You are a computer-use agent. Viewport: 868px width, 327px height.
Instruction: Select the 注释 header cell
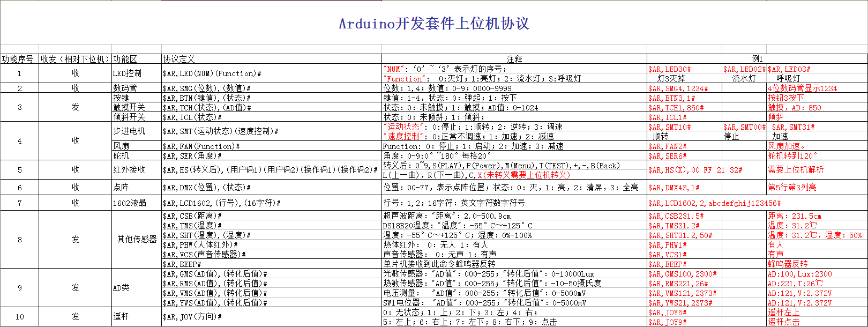pyautogui.click(x=514, y=59)
